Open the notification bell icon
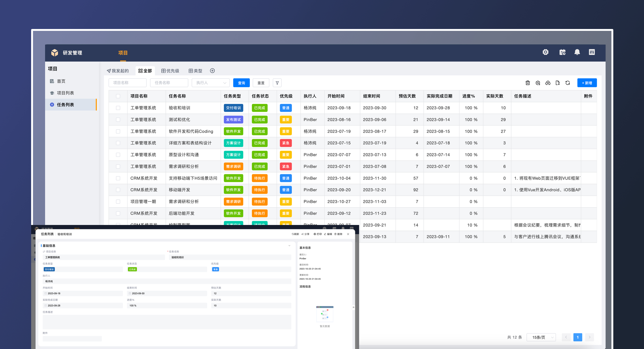The image size is (644, 349). 577,52
